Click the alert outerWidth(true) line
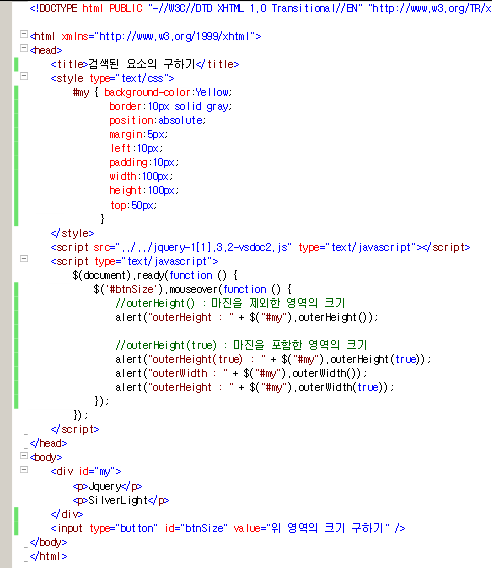Screen dimensions: 492x568 point(254,388)
